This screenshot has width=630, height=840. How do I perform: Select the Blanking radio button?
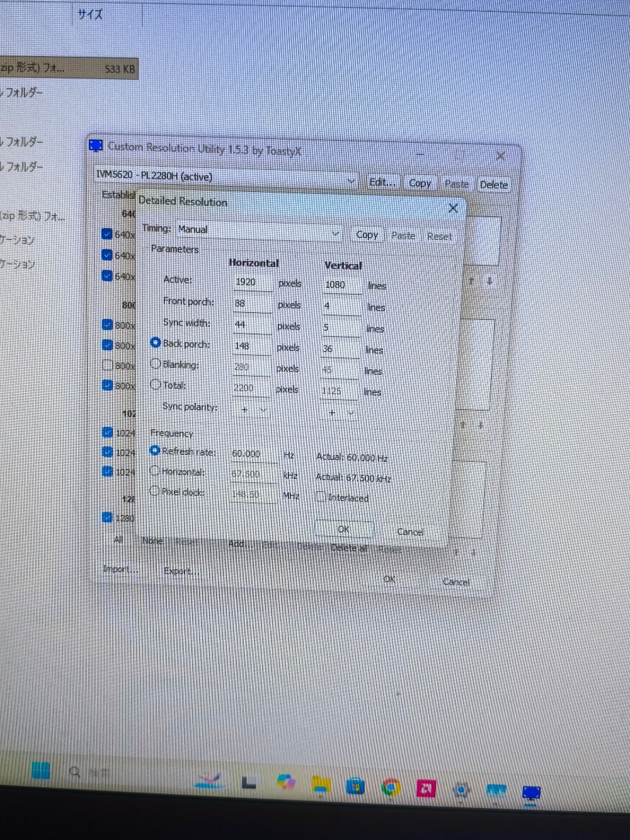tap(155, 364)
